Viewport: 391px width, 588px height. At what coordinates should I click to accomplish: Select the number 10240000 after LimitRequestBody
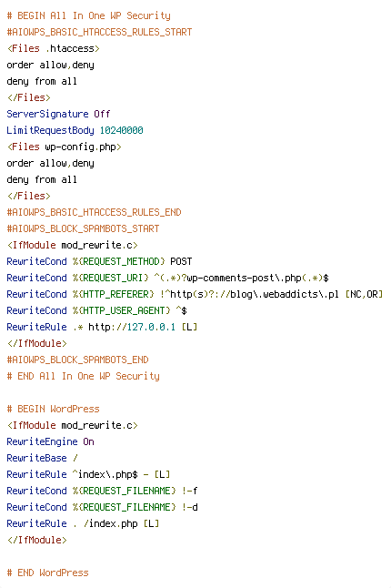coord(121,130)
